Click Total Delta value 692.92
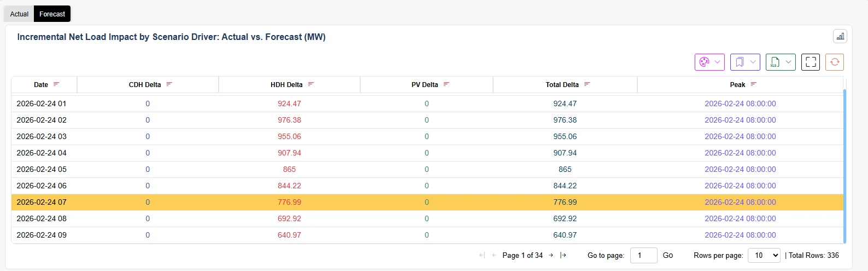This screenshot has height=271, width=868. [565, 218]
